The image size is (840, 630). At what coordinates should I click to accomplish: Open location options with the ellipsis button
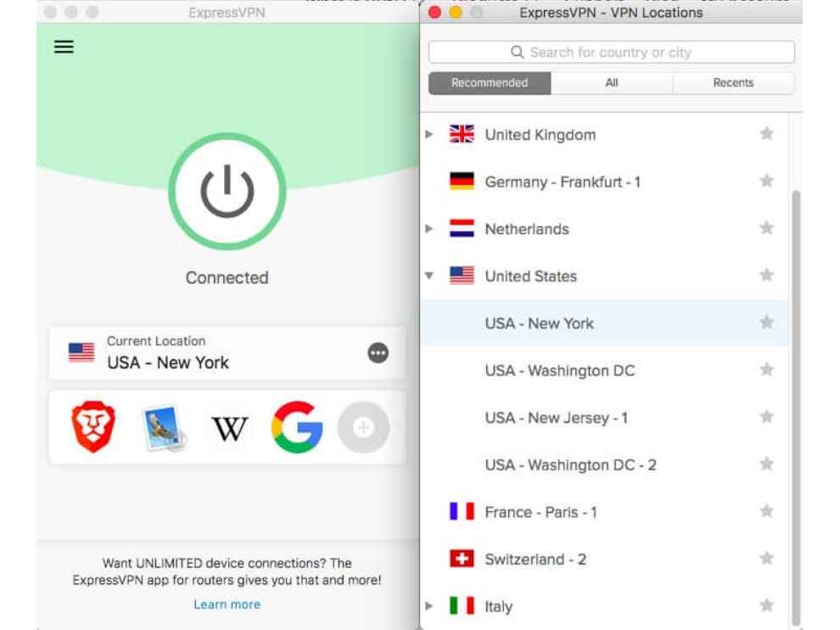[x=378, y=353]
